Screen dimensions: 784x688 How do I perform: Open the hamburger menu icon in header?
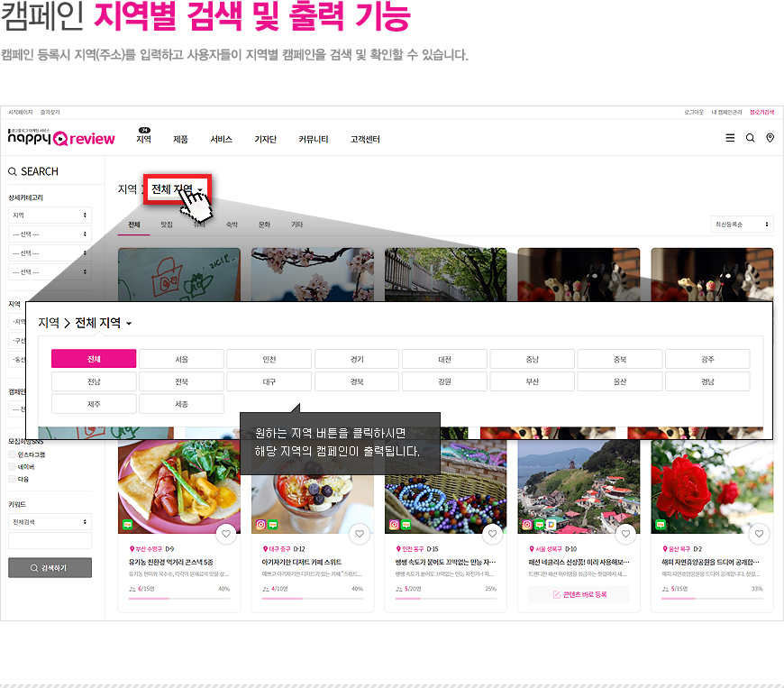coord(730,138)
